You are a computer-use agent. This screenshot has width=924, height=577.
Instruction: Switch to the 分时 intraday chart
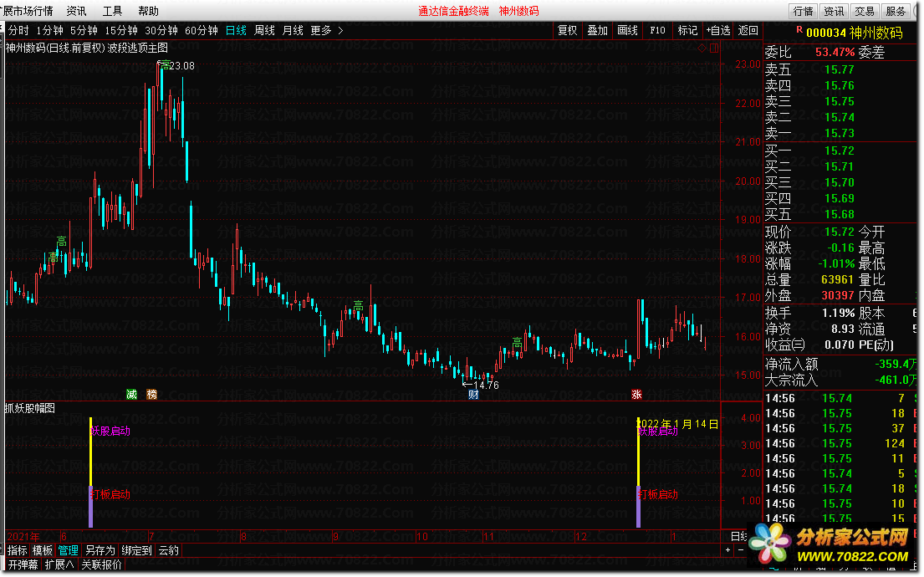[18, 31]
